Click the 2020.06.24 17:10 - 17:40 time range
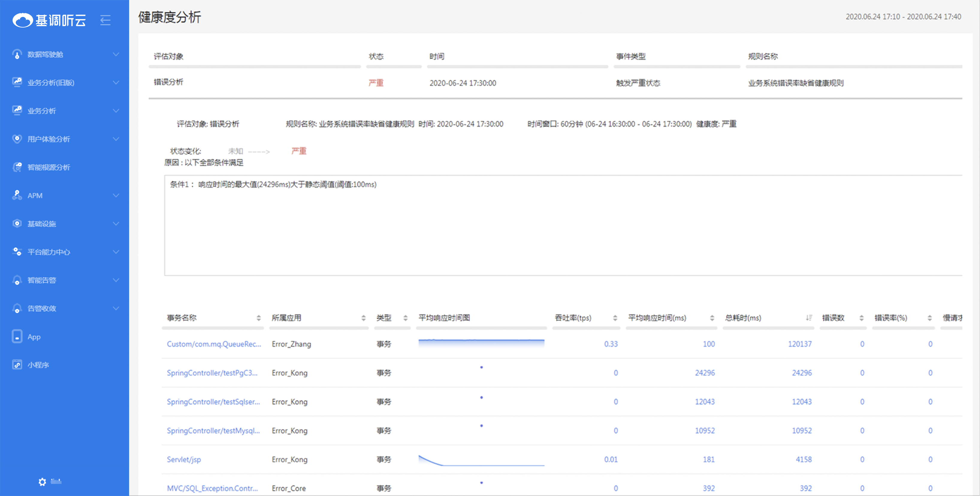The width and height of the screenshot is (980, 496). tap(903, 17)
